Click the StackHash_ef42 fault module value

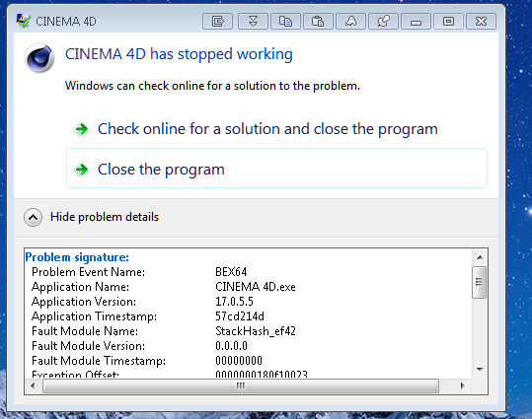point(256,331)
